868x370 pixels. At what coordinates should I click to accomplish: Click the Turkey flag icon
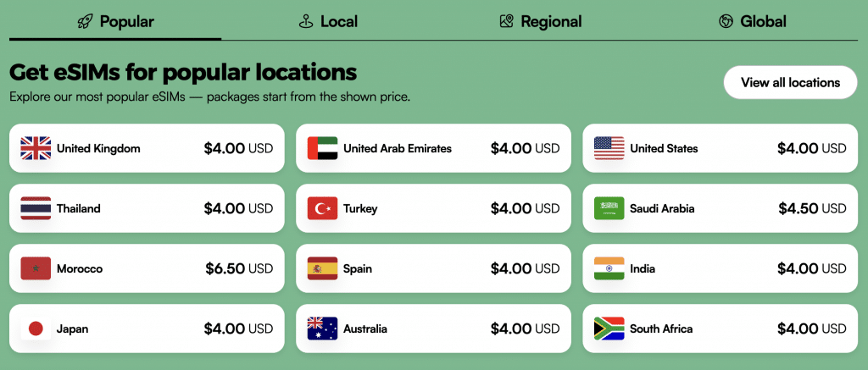tap(322, 208)
